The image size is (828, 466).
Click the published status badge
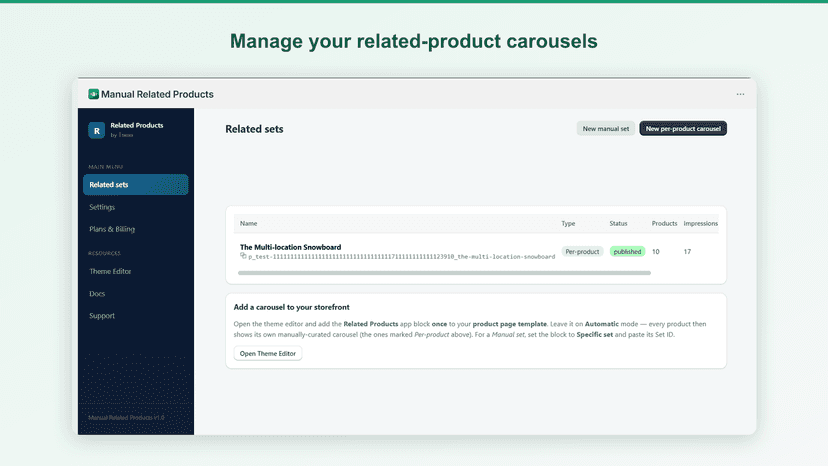point(627,251)
